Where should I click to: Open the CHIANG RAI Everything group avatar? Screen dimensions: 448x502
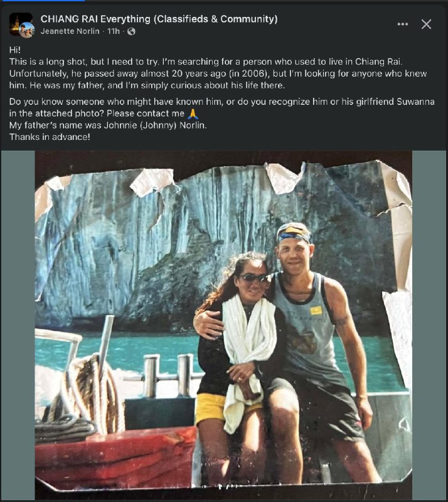pos(19,22)
